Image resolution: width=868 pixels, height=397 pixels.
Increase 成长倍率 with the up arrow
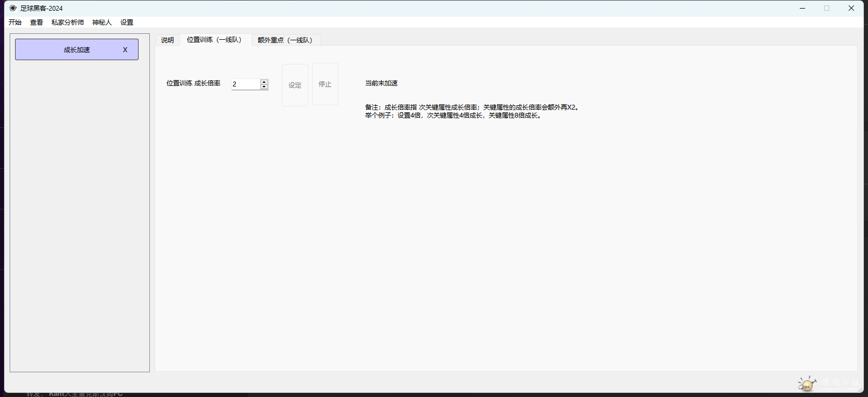264,82
